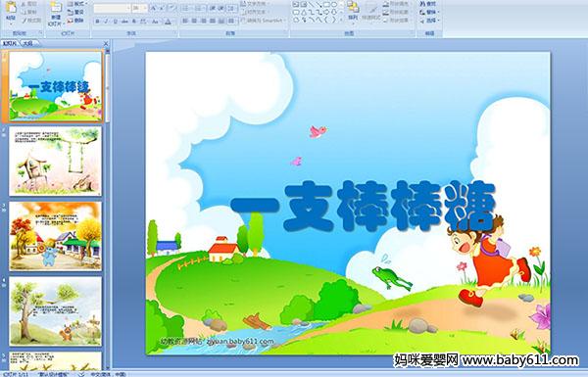
Task: Click the Paste clipboard icon
Action: pos(11,8)
